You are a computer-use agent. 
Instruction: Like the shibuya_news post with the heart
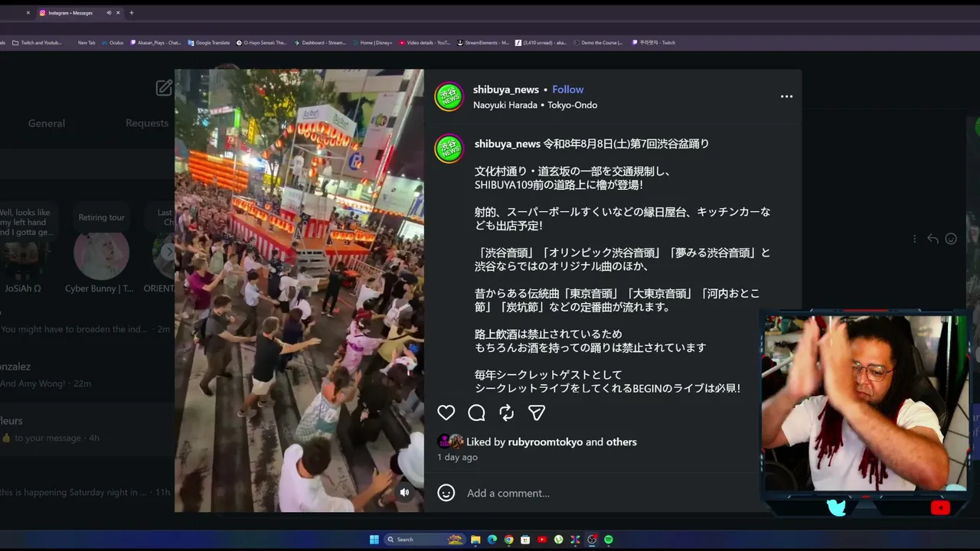(446, 413)
